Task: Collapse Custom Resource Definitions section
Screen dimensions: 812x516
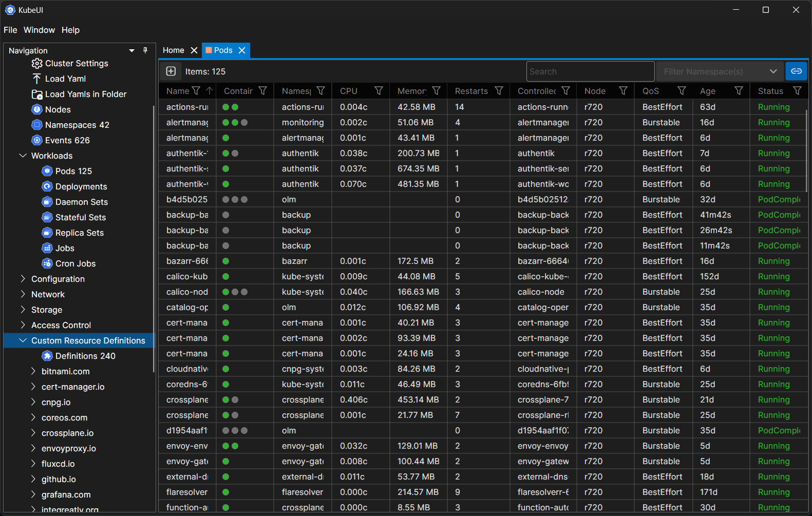Action: (23, 340)
